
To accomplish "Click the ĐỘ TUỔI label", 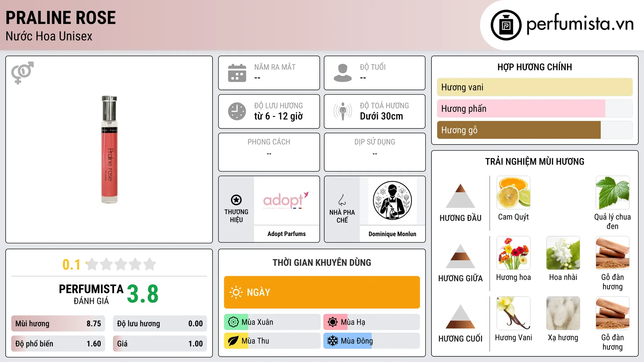I will (x=373, y=67).
